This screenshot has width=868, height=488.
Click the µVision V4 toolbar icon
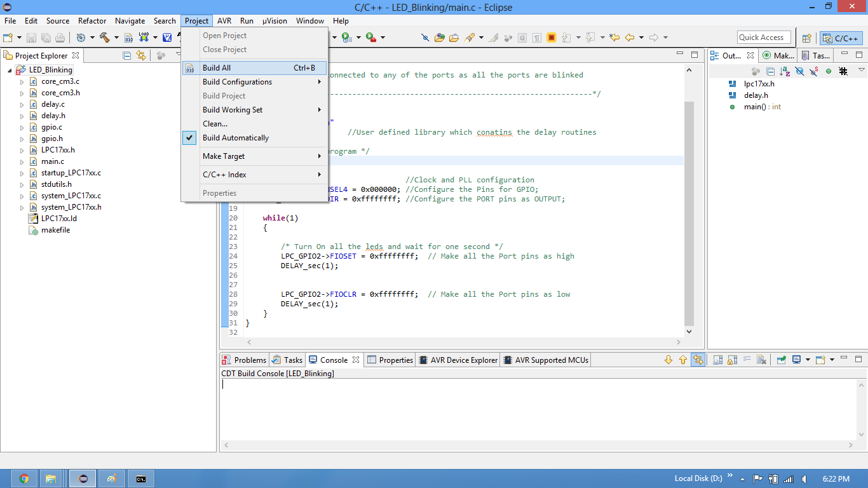(167, 37)
